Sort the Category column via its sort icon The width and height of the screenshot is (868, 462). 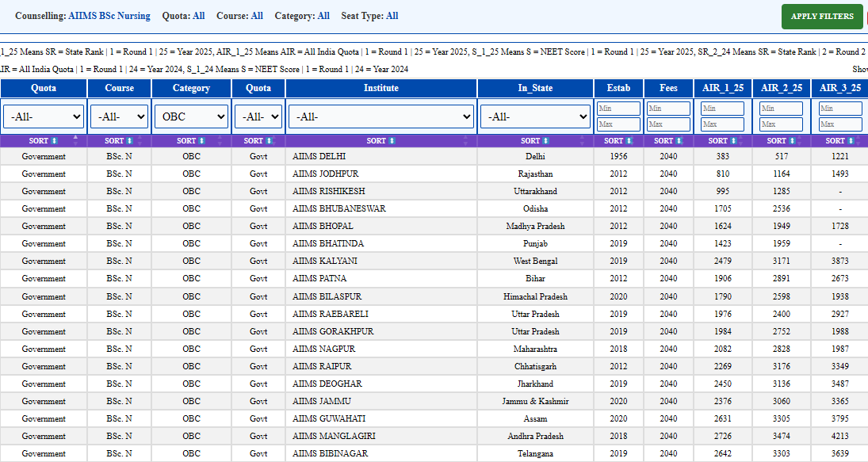pyautogui.click(x=202, y=141)
